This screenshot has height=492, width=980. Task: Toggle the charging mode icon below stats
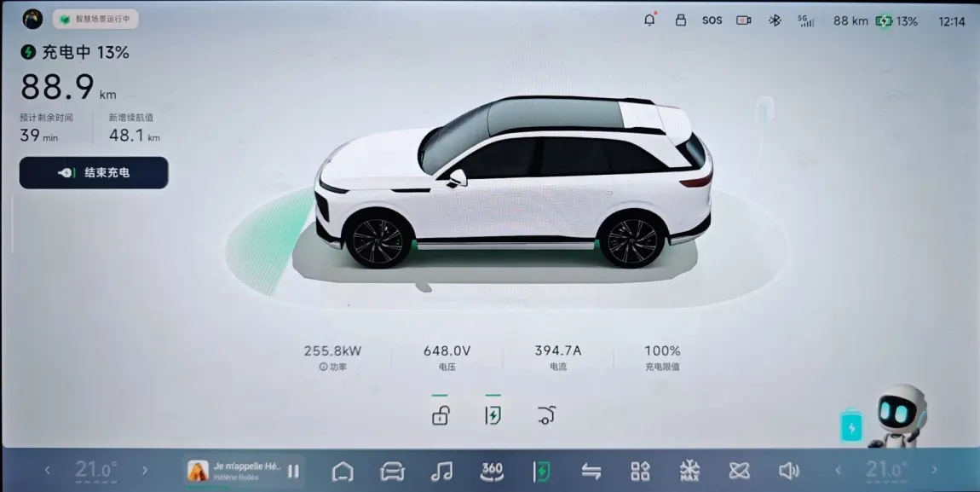pos(493,415)
